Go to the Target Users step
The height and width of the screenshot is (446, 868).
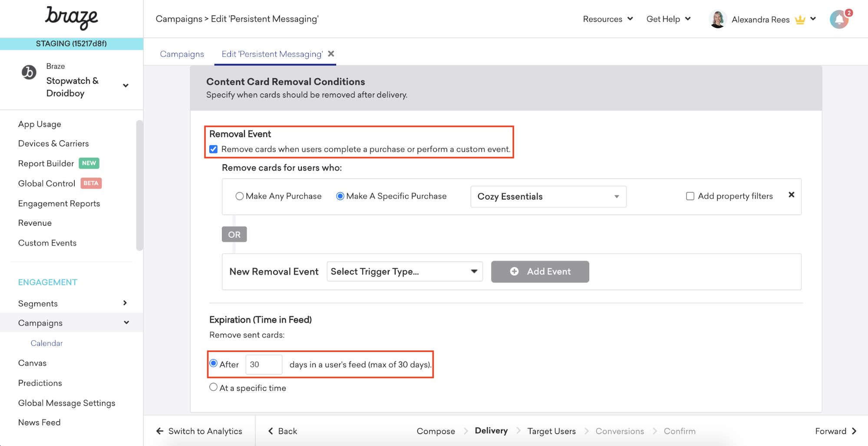pyautogui.click(x=551, y=431)
